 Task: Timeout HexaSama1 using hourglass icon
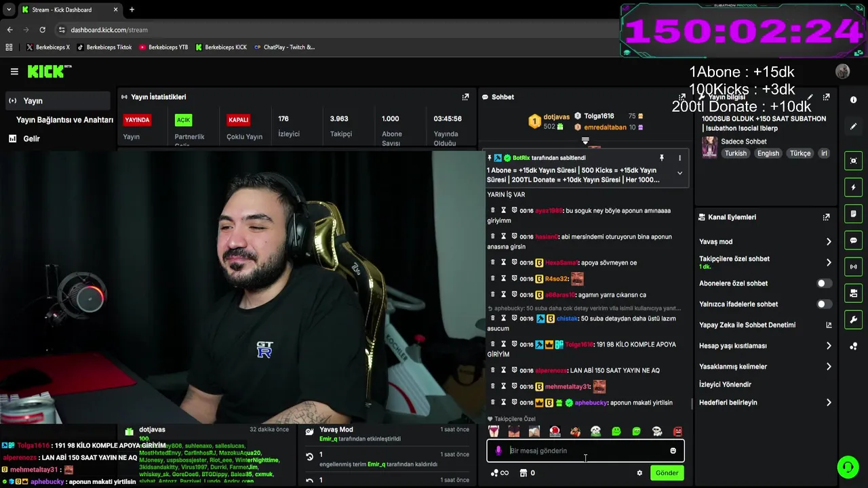pyautogui.click(x=503, y=262)
